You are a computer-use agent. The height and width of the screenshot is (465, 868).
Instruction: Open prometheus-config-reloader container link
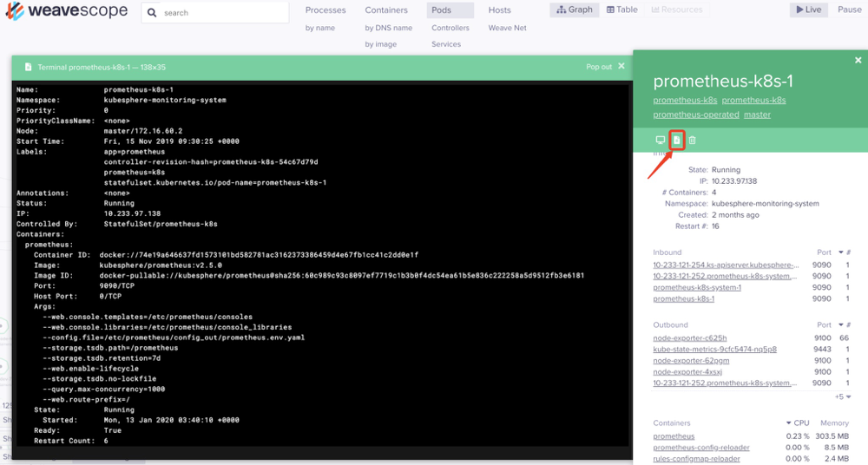click(x=701, y=448)
